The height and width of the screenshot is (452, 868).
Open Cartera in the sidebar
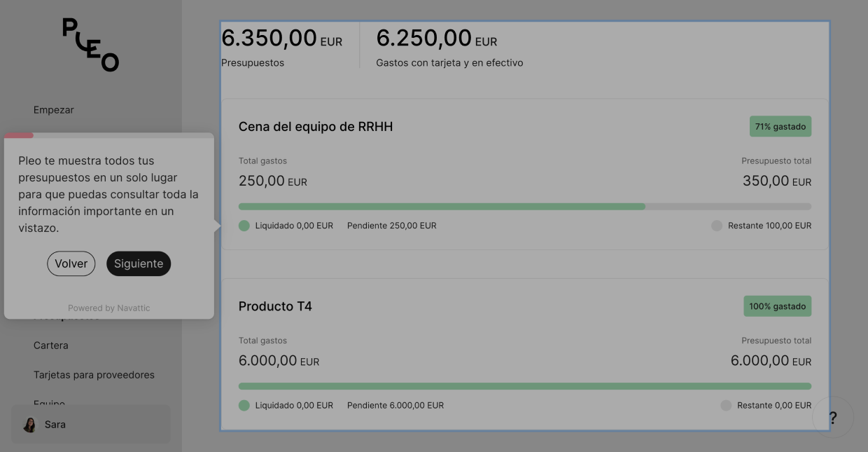pos(51,345)
